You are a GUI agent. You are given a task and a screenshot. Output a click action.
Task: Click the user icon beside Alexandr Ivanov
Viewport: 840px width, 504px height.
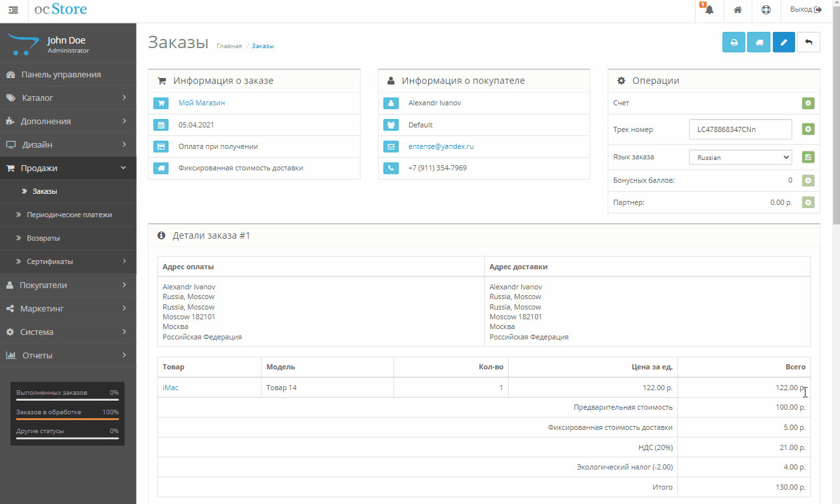[x=390, y=103]
